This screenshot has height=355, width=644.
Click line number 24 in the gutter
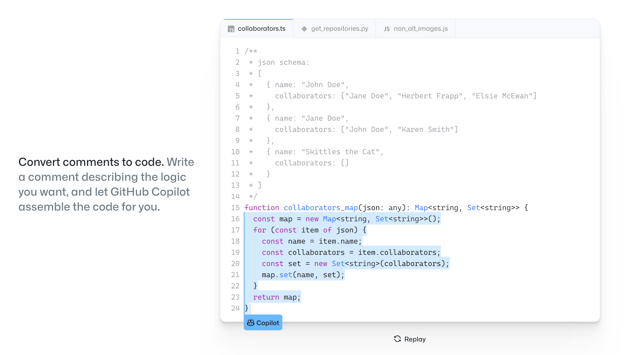[235, 308]
